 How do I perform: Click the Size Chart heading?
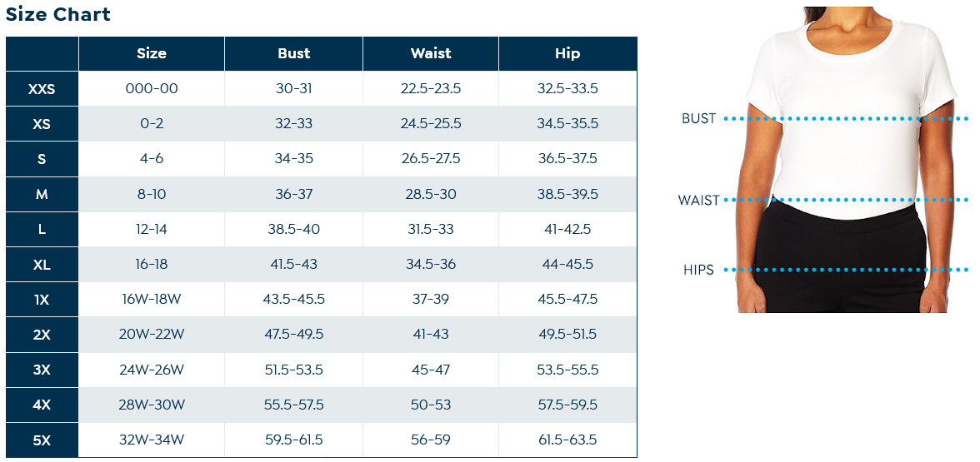pyautogui.click(x=58, y=13)
